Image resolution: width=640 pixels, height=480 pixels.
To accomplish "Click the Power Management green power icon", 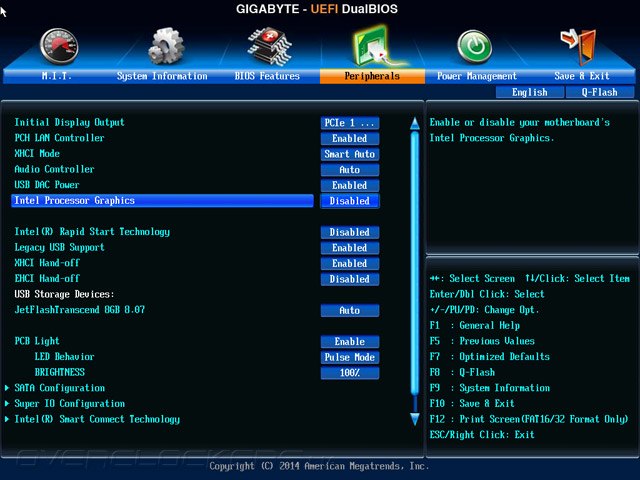I will 474,46.
